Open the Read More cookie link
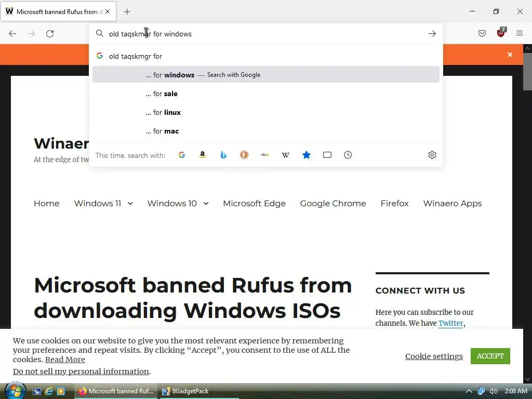This screenshot has height=399, width=532. coord(65,360)
